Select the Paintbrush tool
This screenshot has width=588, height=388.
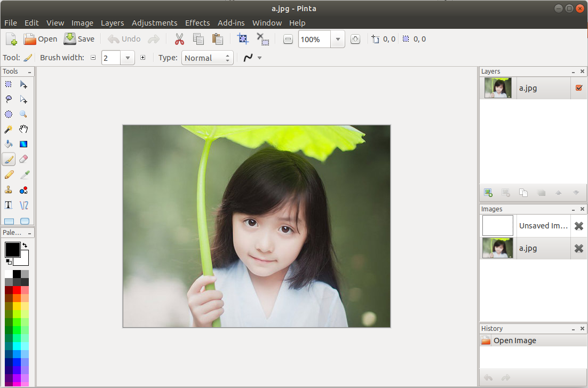(8, 160)
